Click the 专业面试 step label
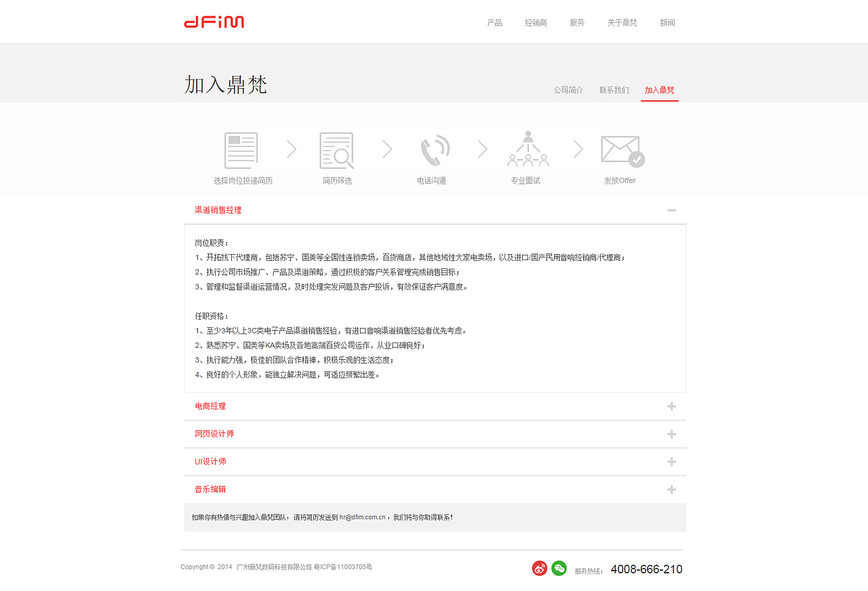The width and height of the screenshot is (868, 591). (526, 181)
